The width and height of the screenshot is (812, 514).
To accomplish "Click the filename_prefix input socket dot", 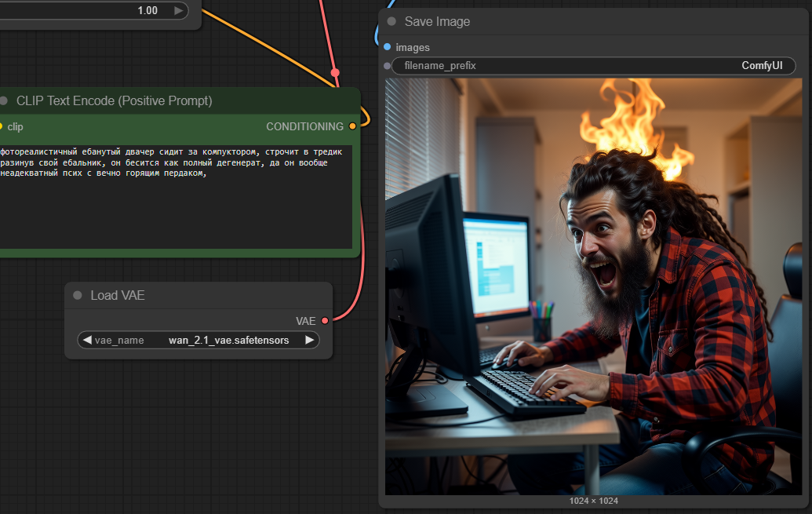I will tap(387, 66).
